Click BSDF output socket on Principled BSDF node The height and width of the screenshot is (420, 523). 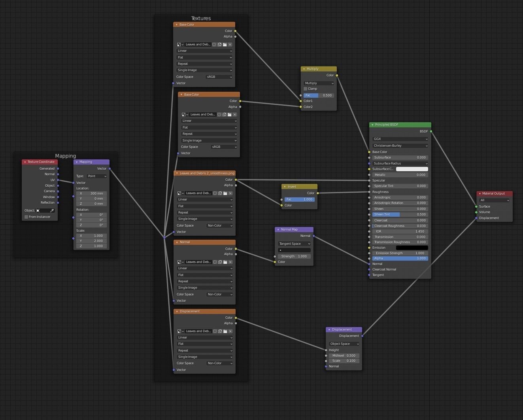431,131
